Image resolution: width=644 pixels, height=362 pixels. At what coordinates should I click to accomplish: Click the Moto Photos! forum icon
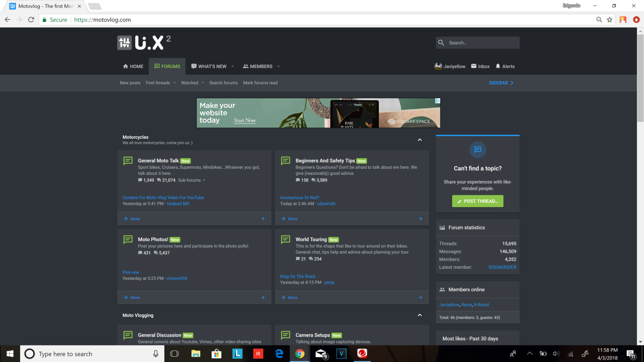pos(128,240)
